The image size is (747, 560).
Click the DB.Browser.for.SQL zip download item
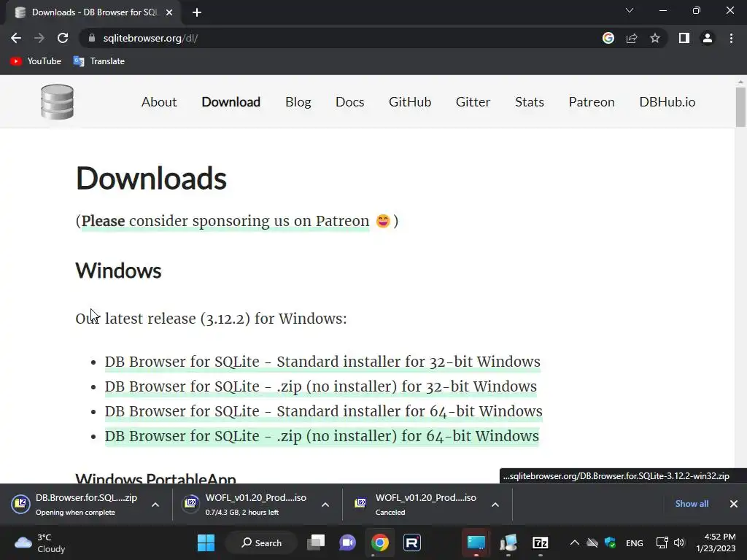[x=76, y=505]
